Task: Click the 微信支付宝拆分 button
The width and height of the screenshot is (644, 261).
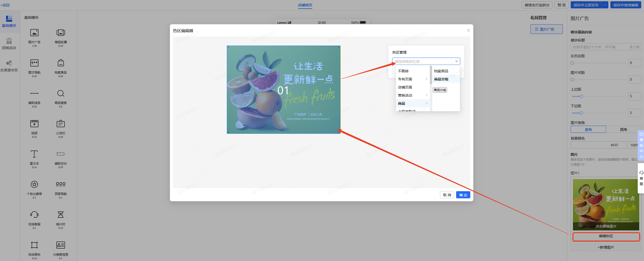Action: coord(537,5)
